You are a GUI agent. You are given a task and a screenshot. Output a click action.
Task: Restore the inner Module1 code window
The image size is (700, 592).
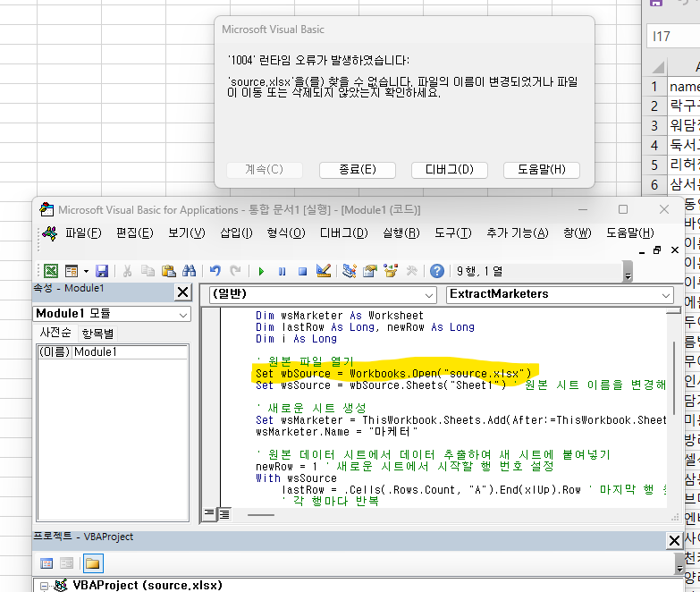click(657, 250)
